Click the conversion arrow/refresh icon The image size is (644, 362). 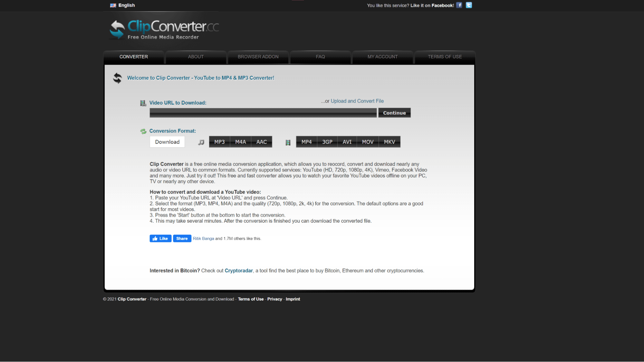tap(117, 78)
